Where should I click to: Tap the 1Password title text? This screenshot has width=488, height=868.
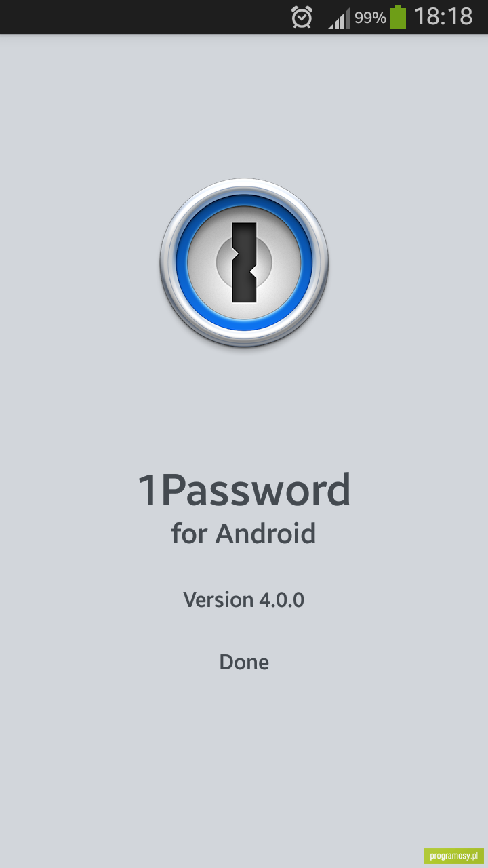(x=244, y=490)
